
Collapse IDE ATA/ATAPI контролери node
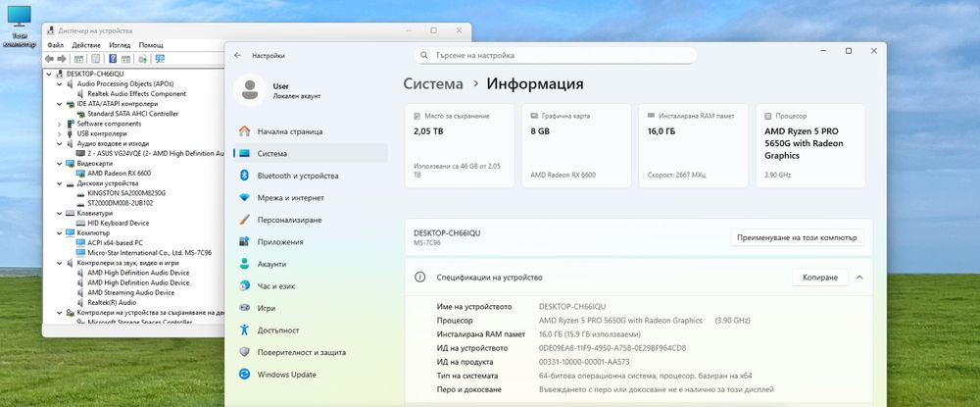coord(60,104)
